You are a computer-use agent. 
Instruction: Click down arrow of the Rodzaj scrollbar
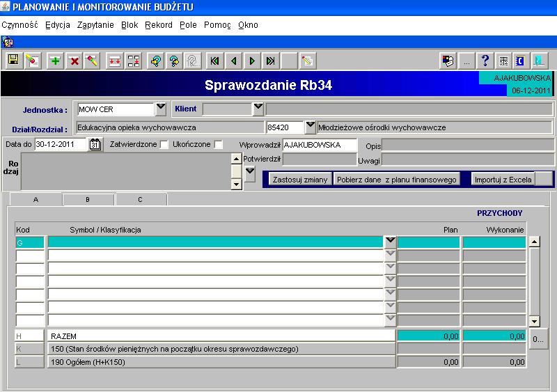pos(236,184)
